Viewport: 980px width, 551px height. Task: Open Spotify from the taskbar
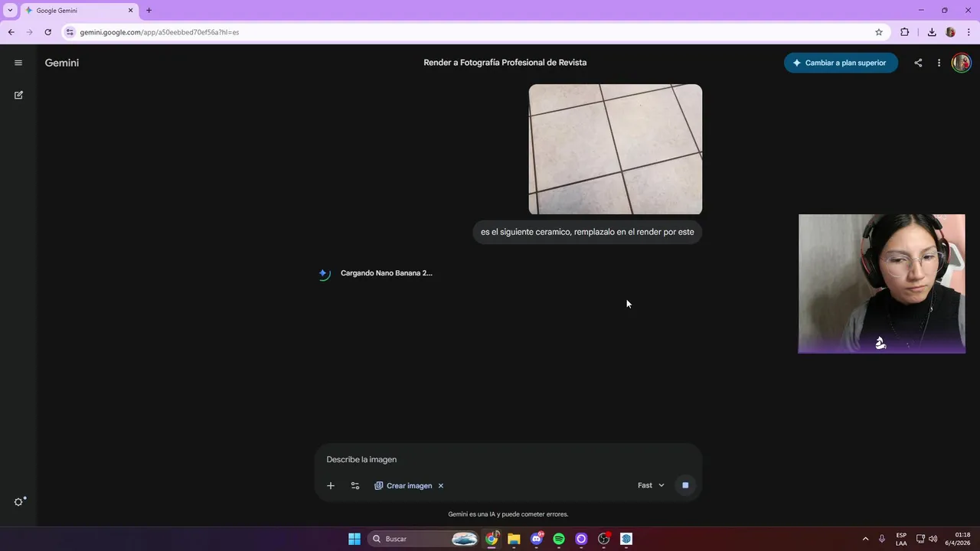coord(559,539)
